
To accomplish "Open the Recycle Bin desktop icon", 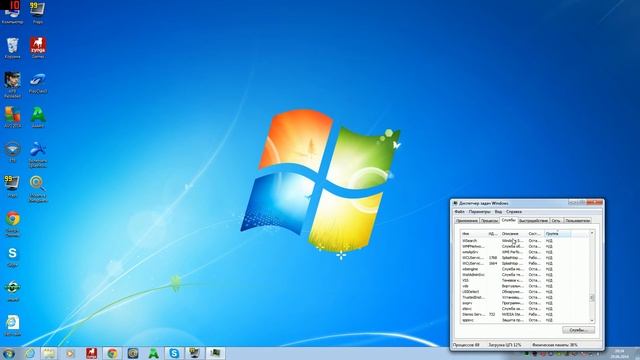I will pos(12,48).
